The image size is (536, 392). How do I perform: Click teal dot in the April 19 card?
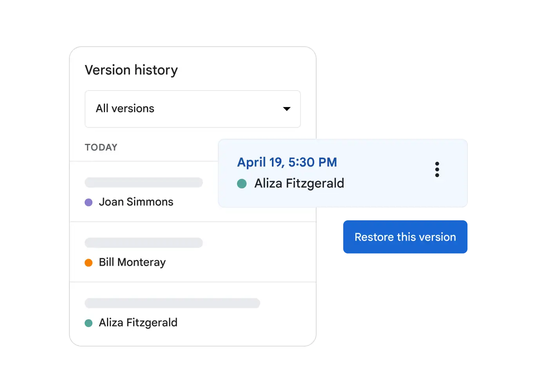coord(242,183)
